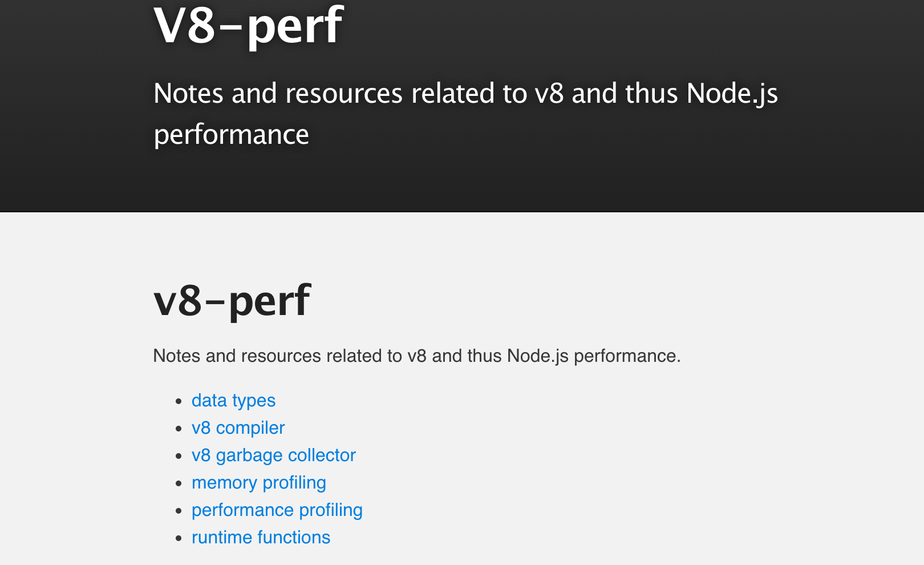Click the bullet beside memory profiling

point(179,483)
